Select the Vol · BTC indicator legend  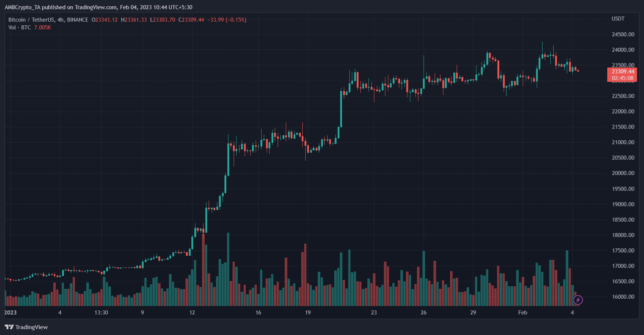[19, 28]
